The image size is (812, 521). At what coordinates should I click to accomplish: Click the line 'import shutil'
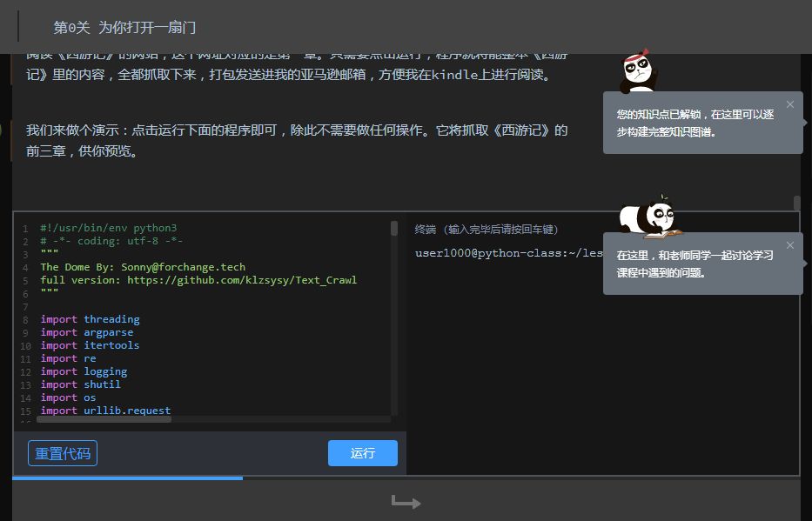(81, 384)
